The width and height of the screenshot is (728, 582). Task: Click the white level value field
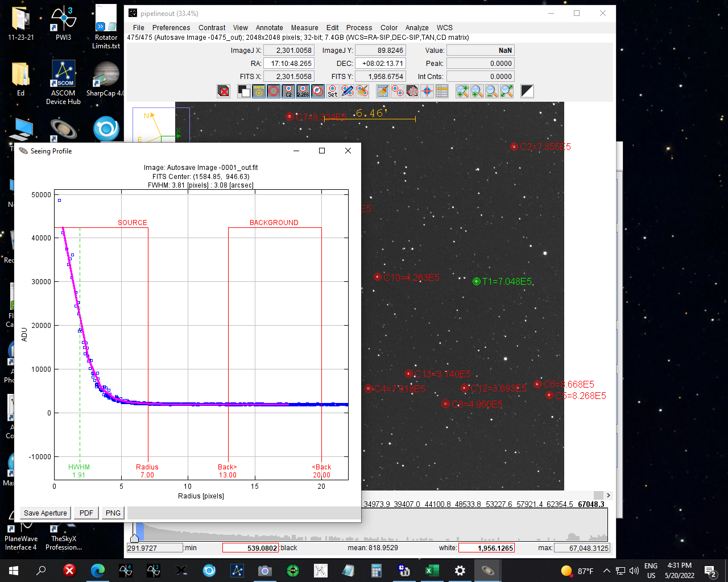[x=486, y=548]
